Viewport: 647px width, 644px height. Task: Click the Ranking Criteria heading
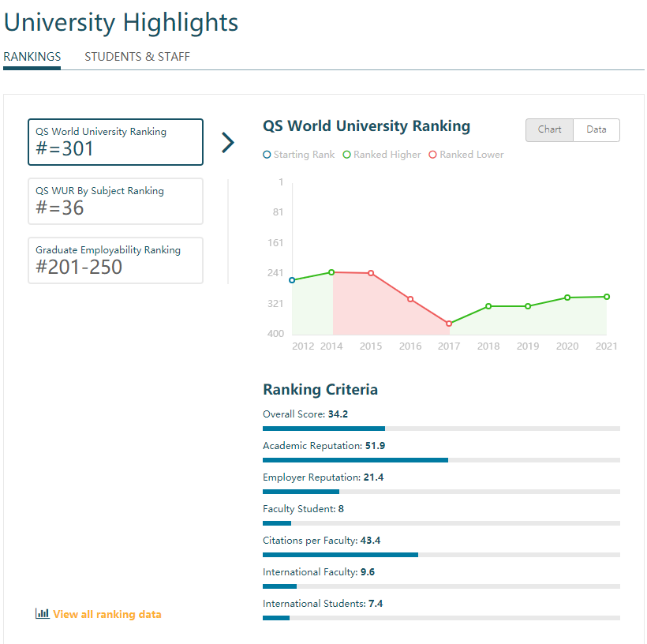(320, 390)
